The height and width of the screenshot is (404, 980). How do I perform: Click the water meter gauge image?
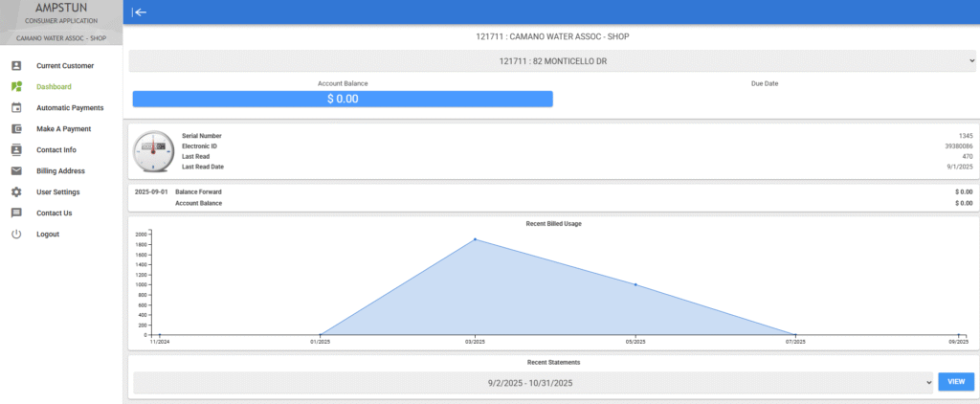[152, 150]
